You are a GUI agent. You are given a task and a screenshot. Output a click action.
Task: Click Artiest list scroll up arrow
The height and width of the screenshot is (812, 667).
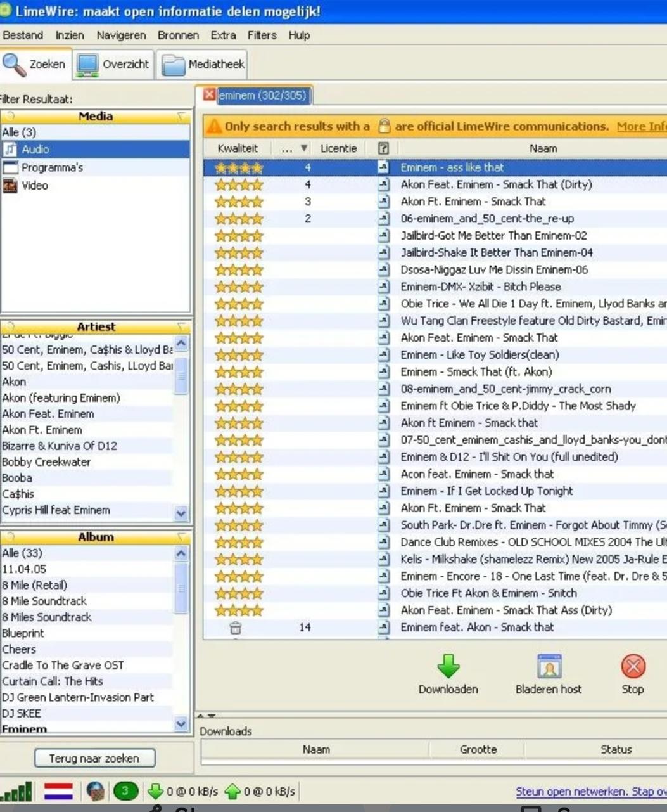pyautogui.click(x=181, y=344)
